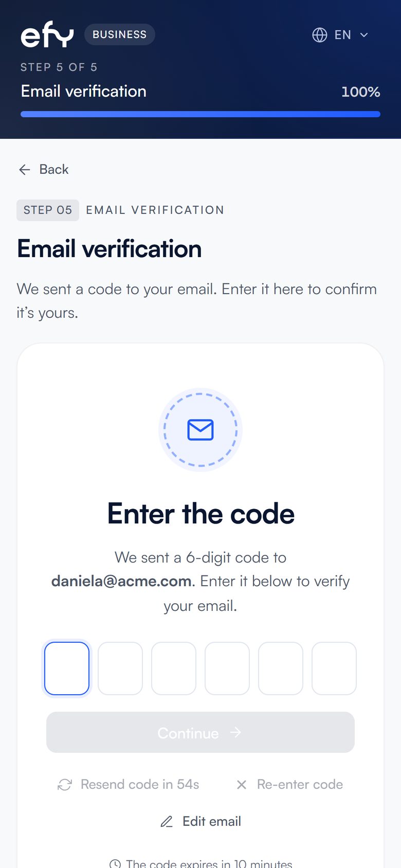Focus the first code digit box
The width and height of the screenshot is (401, 868).
tap(67, 668)
